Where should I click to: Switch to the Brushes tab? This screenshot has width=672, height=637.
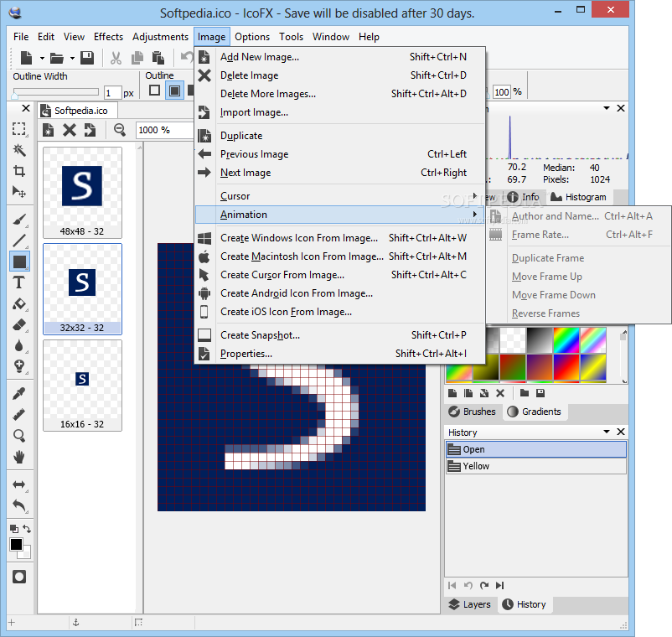click(x=473, y=412)
